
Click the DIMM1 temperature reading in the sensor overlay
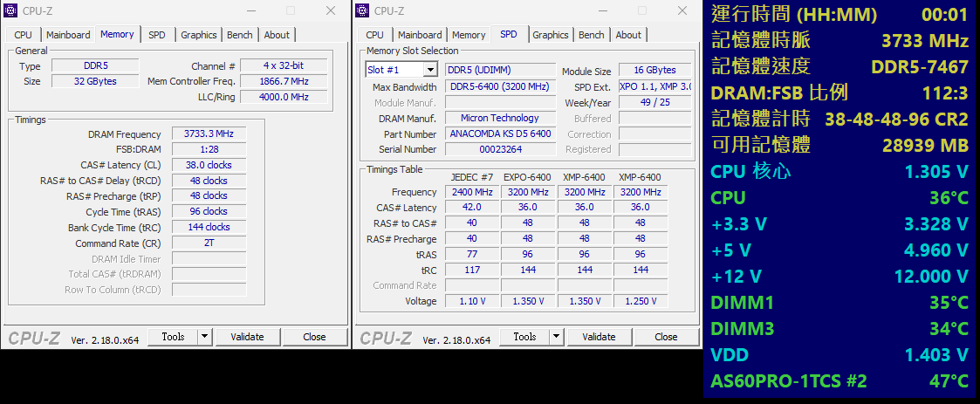[x=948, y=303]
